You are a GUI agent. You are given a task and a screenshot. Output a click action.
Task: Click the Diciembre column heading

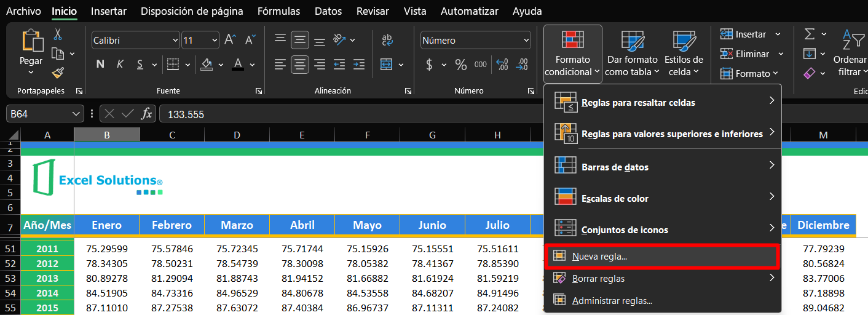(823, 225)
